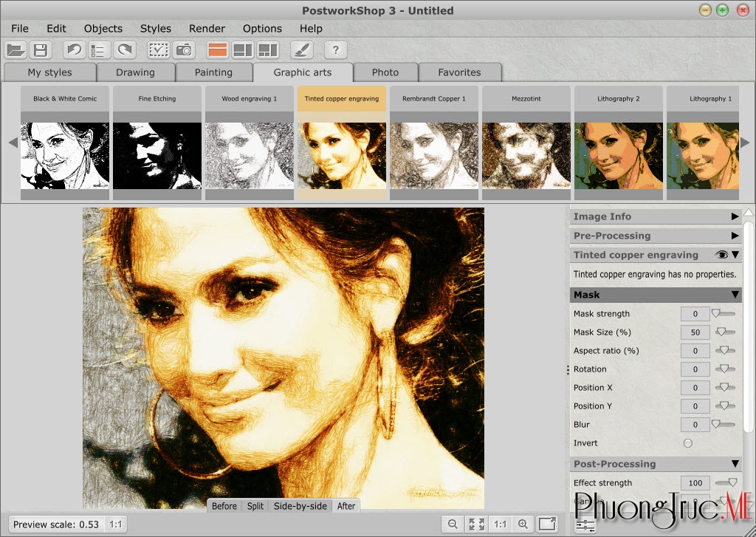
Task: Click the Effect strength slider
Action: 726,483
